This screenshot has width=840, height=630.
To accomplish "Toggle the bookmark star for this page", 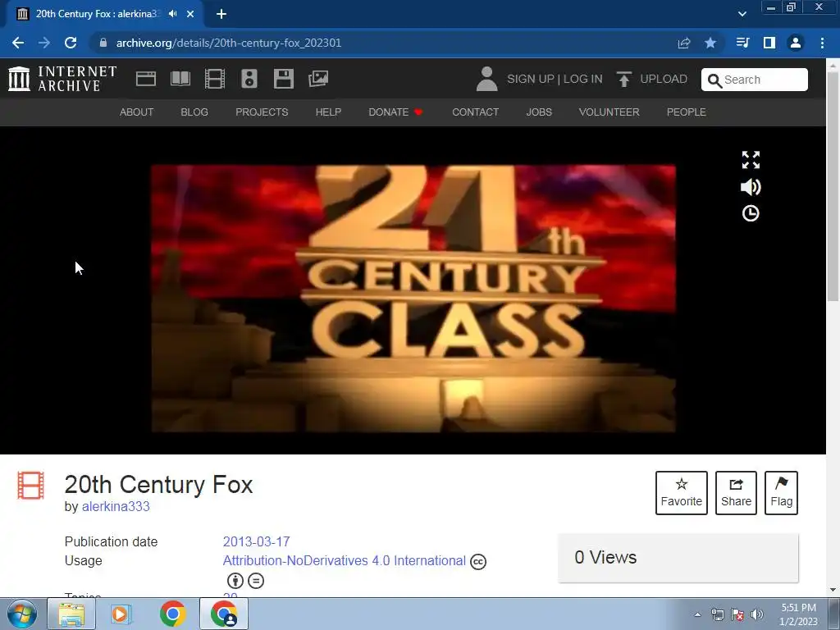I will pyautogui.click(x=710, y=43).
